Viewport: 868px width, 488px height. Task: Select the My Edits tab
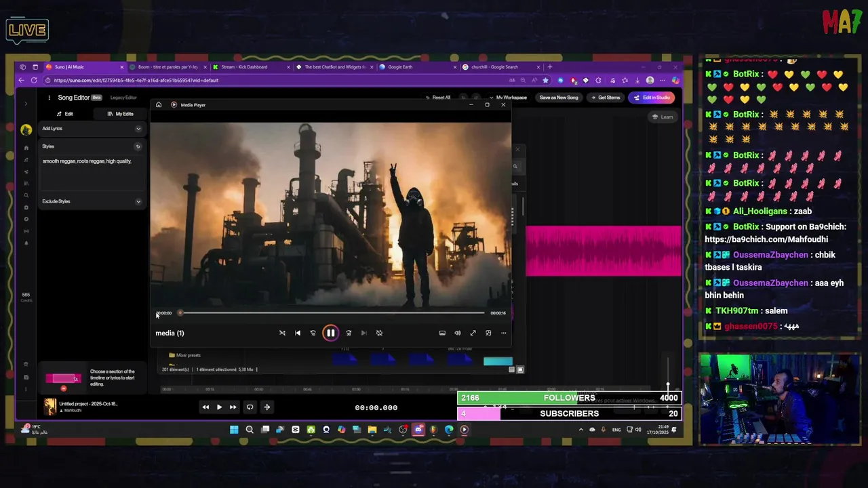(121, 114)
